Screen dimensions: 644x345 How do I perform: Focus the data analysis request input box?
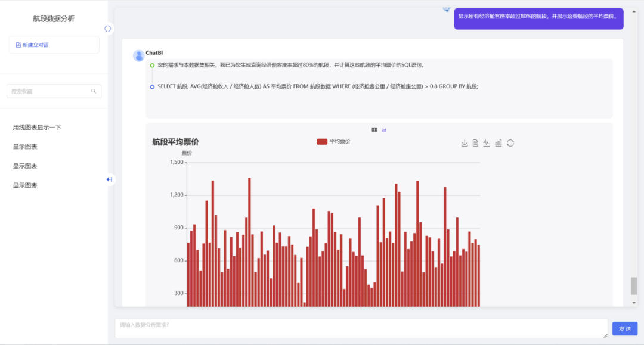[361, 328]
